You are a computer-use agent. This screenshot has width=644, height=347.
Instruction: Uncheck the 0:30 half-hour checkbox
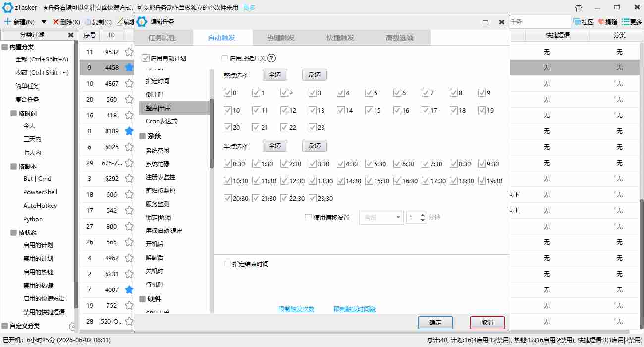coord(227,164)
